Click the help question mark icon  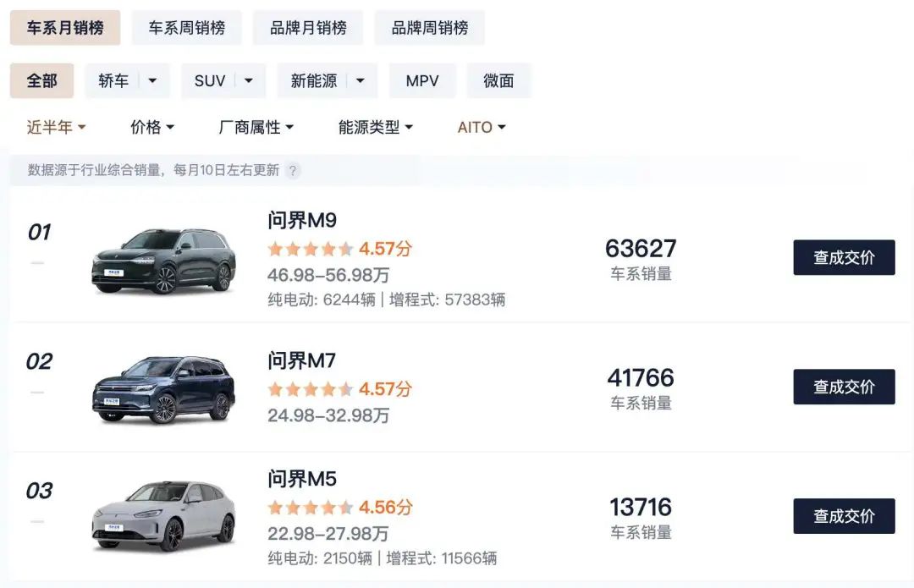pos(293,170)
